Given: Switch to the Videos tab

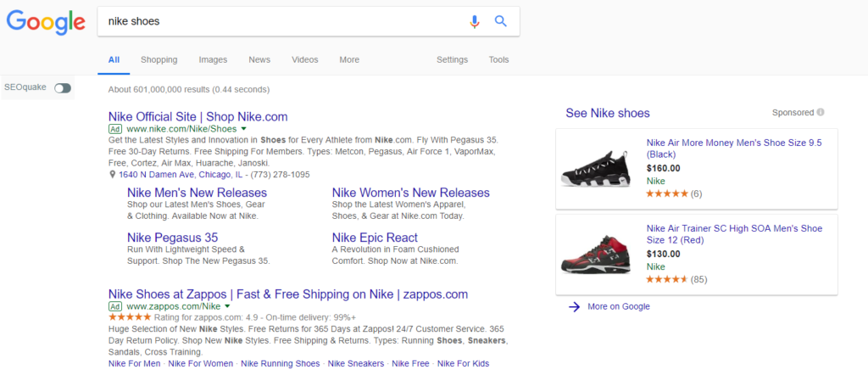Looking at the screenshot, I should click(305, 60).
